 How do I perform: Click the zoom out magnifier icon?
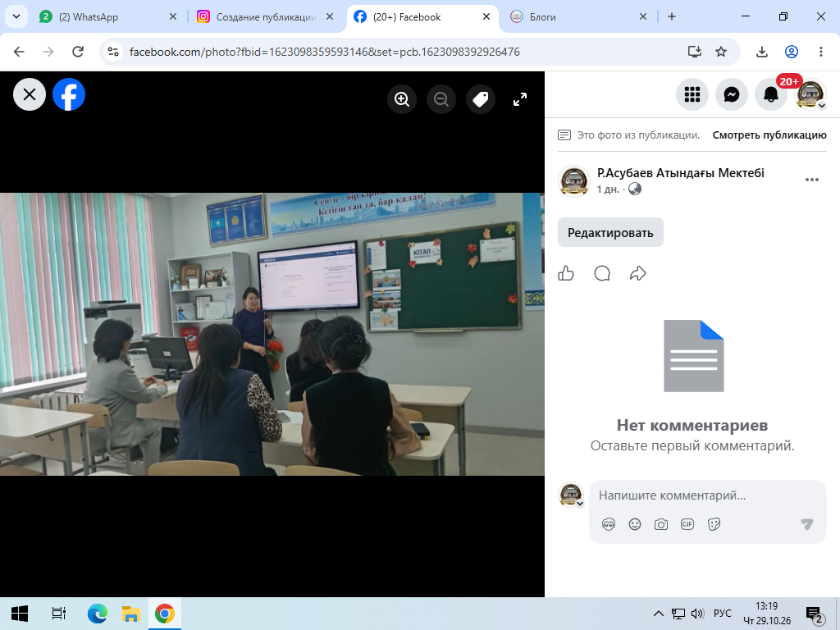click(441, 99)
